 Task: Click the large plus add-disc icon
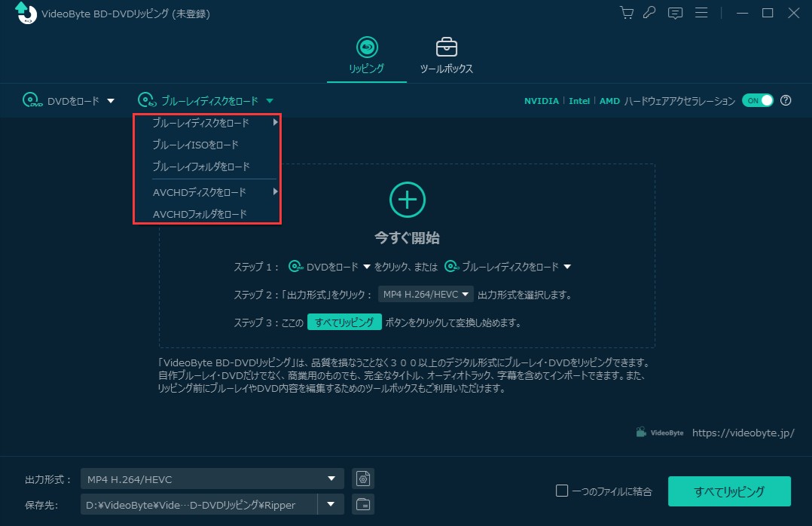[407, 200]
